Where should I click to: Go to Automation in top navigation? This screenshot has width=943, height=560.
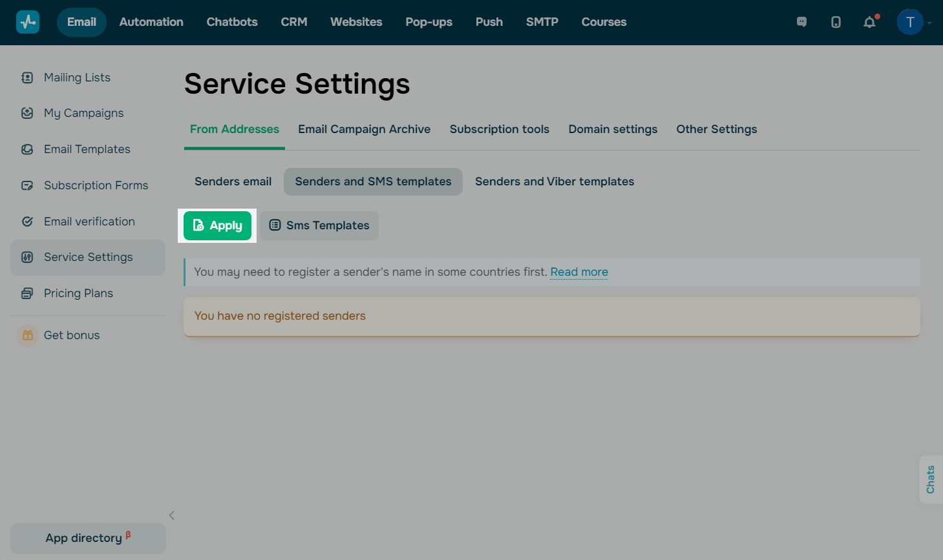pyautogui.click(x=151, y=22)
